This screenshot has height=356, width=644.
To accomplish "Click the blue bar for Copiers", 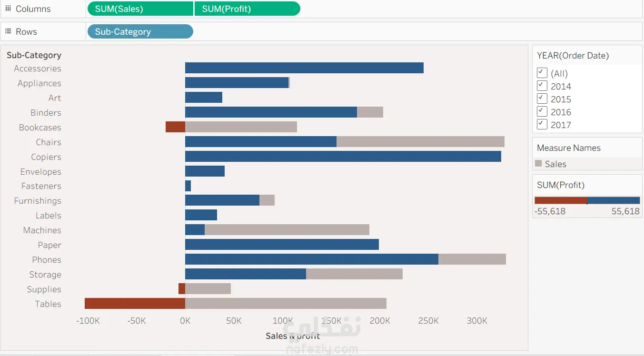I will 343,156.
